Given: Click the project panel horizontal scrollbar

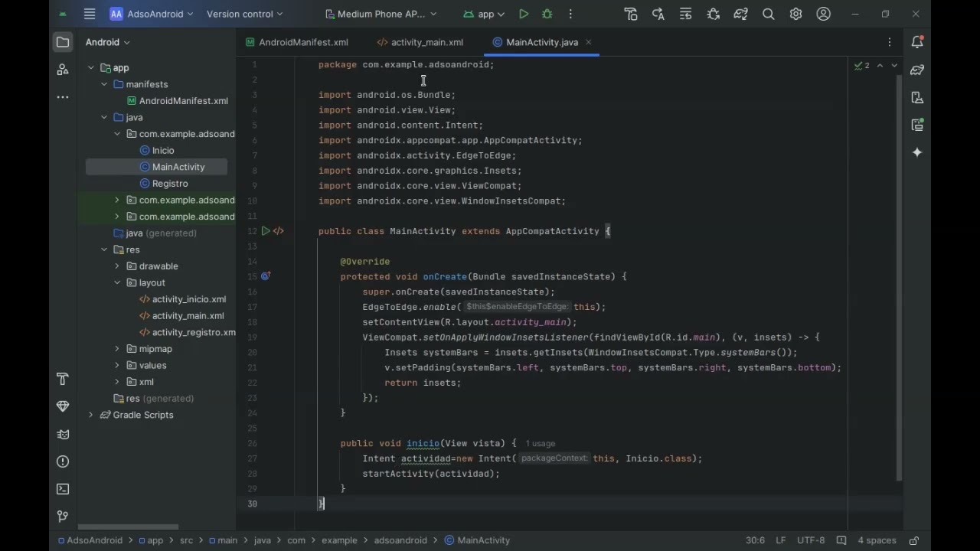Looking at the screenshot, I should coord(128,527).
